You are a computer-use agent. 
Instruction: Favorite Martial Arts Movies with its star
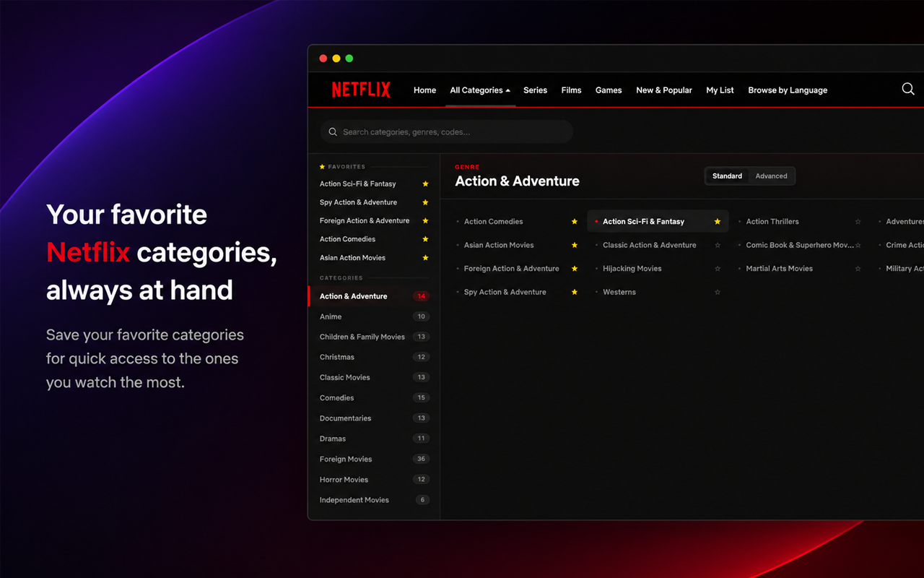(858, 269)
